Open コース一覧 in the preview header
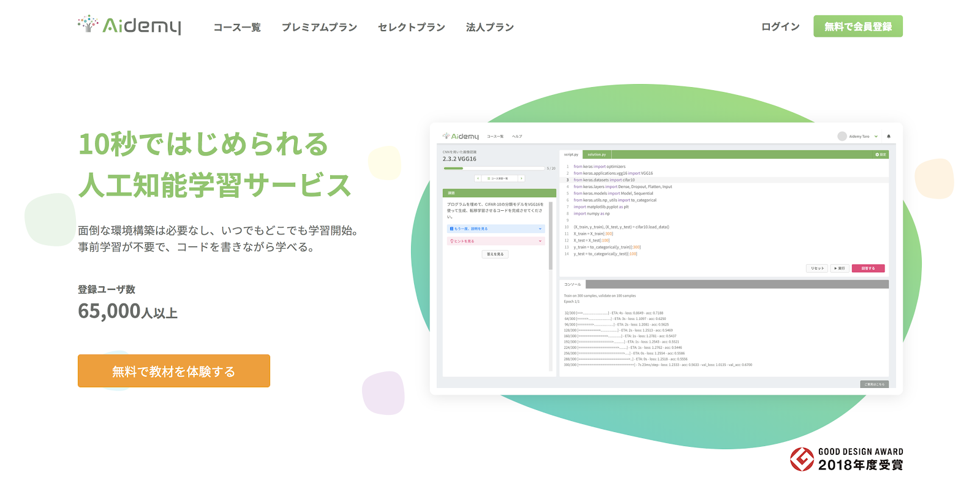Screen dimensions: 980x494 (x=495, y=137)
